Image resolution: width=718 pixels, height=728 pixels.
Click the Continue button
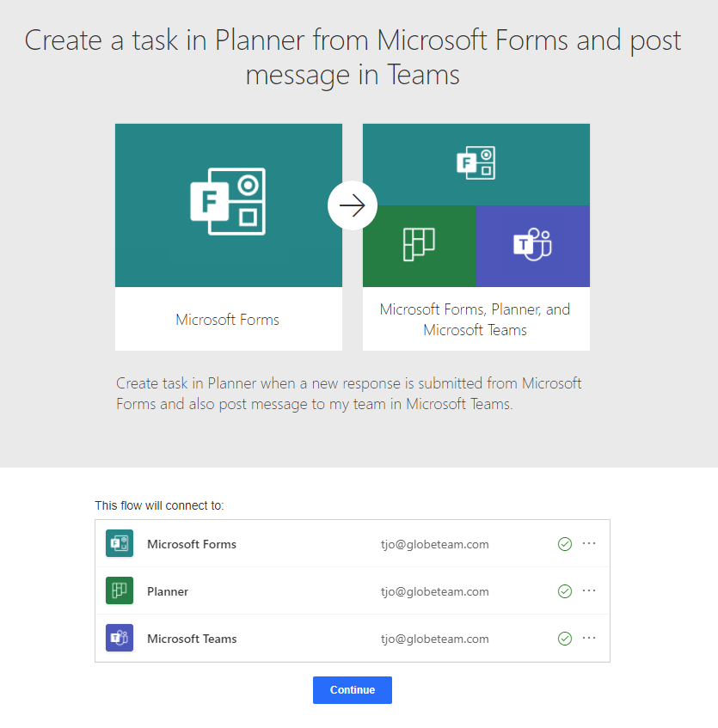click(x=352, y=690)
